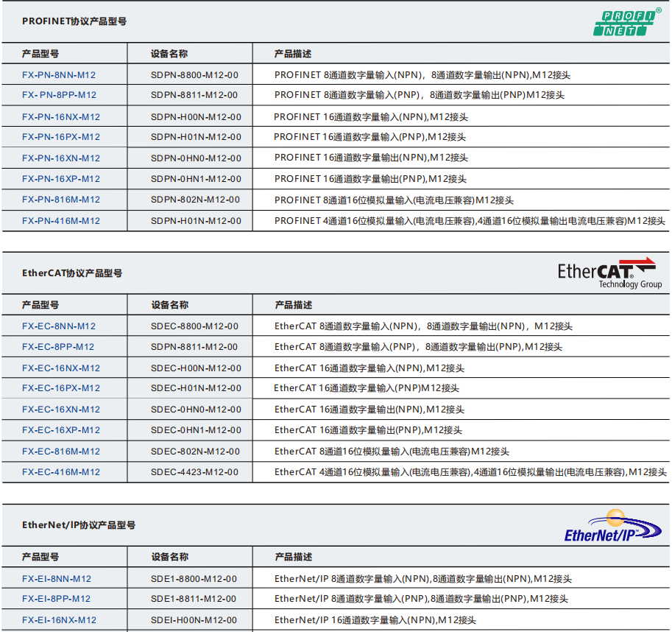Click the PROFINET协议产品型号 section heading
672x632 pixels.
pyautogui.click(x=74, y=21)
